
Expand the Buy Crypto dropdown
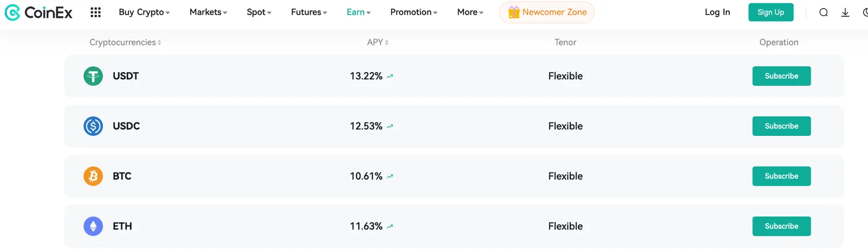(x=144, y=12)
